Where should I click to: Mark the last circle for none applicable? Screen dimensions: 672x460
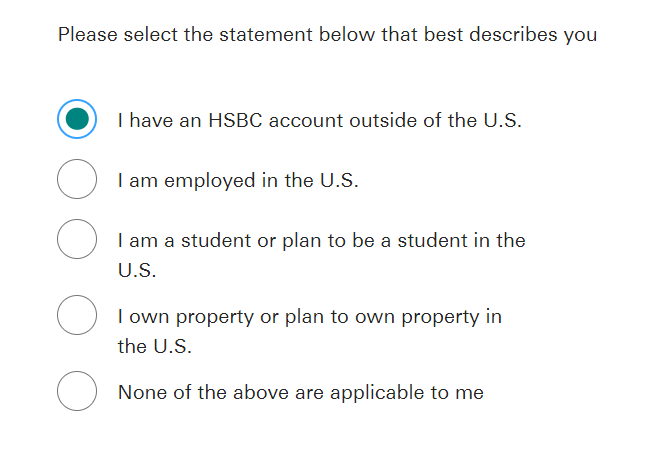click(x=77, y=391)
